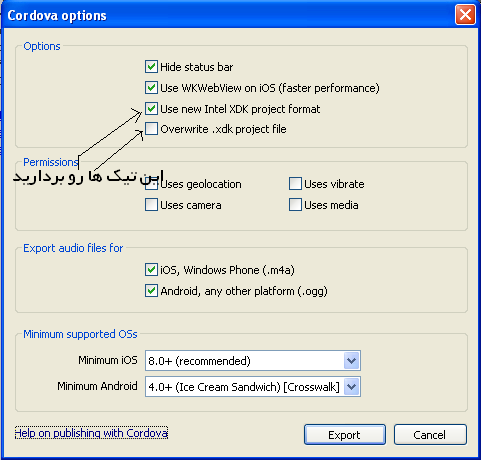This screenshot has width=481, height=462.
Task: Uncheck Use new Intel XDK project format
Action: (151, 109)
